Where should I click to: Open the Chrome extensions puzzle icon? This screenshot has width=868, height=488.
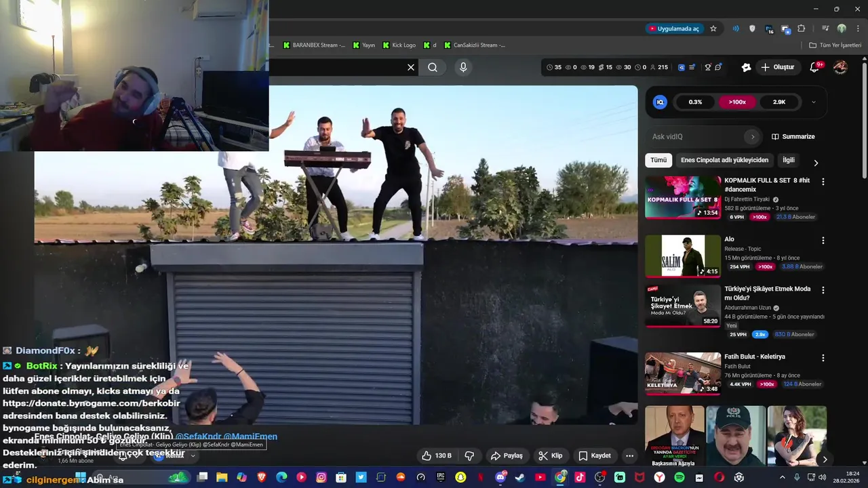click(802, 28)
